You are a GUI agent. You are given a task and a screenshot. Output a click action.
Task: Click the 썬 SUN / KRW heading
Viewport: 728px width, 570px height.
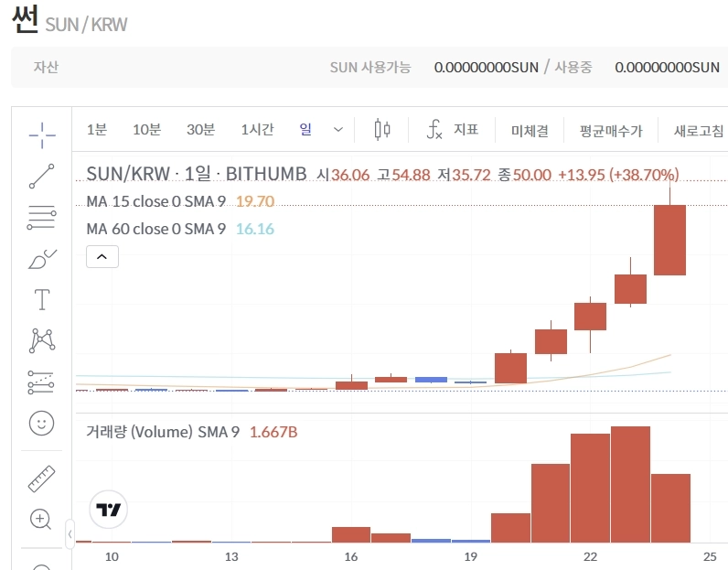click(x=70, y=19)
